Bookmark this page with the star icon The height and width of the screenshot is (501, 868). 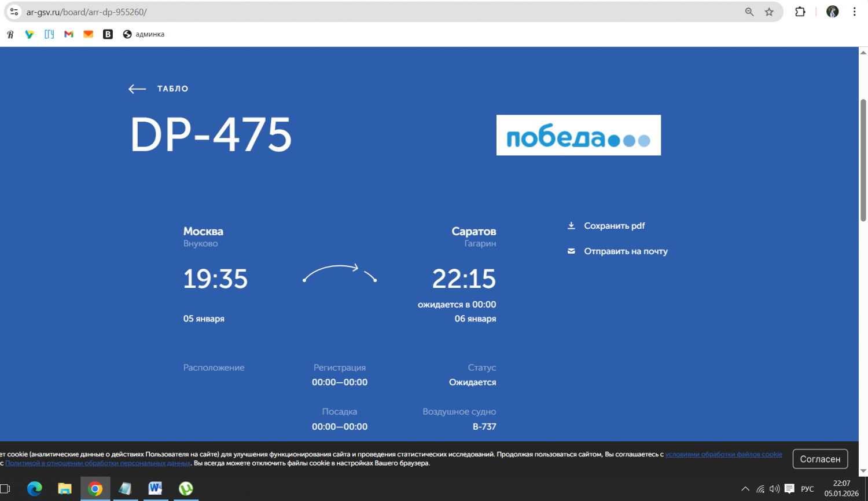point(769,12)
